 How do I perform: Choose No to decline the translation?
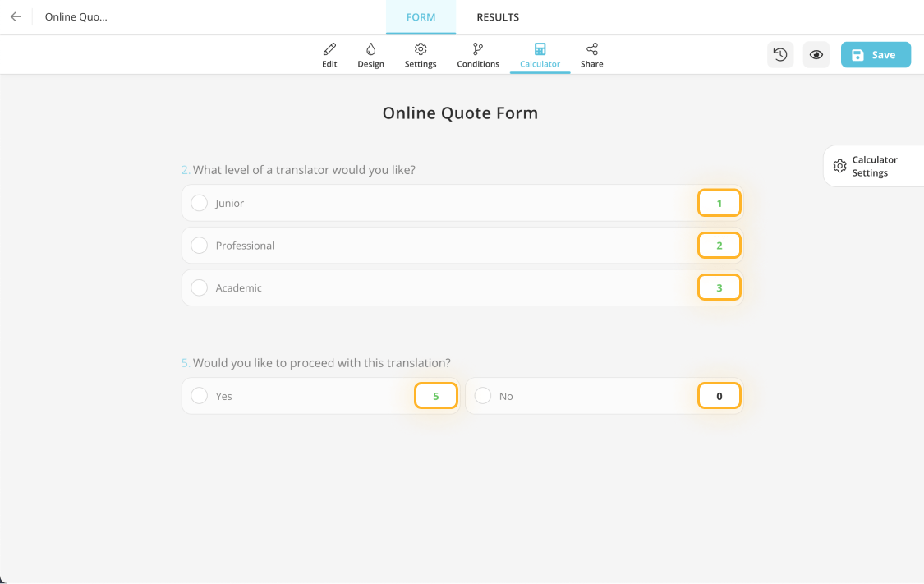(482, 395)
